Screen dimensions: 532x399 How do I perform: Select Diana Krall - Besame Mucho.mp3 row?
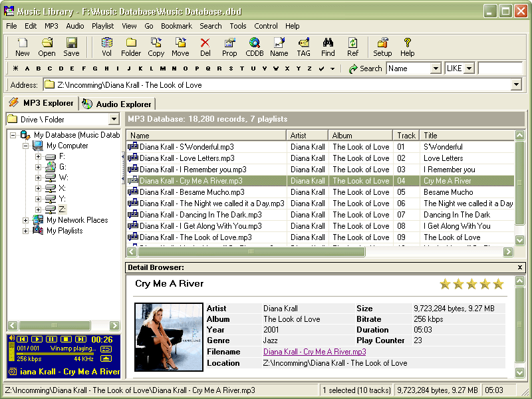pyautogui.click(x=321, y=192)
